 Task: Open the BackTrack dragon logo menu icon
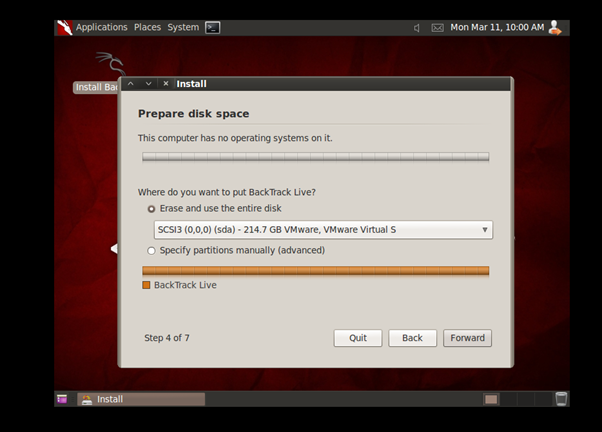click(64, 28)
